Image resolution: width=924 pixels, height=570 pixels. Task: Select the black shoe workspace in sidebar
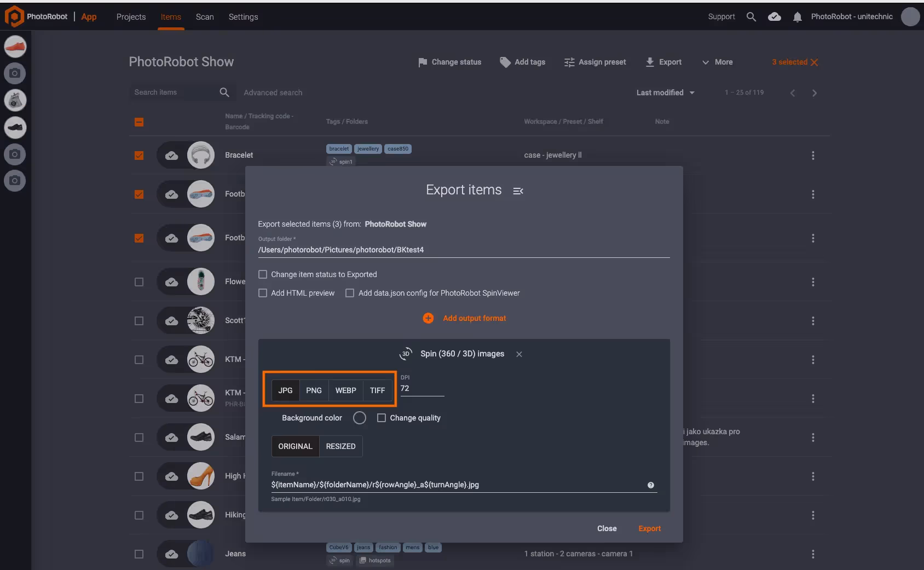tap(15, 127)
